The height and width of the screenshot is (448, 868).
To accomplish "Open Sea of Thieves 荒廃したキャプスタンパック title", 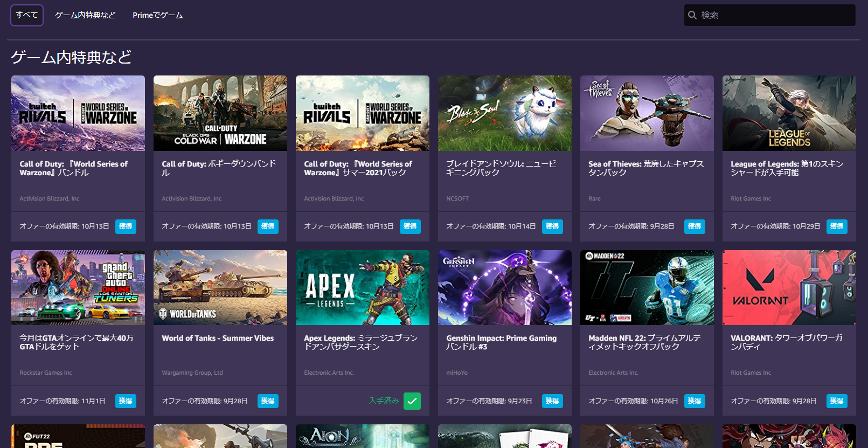I will 646,168.
